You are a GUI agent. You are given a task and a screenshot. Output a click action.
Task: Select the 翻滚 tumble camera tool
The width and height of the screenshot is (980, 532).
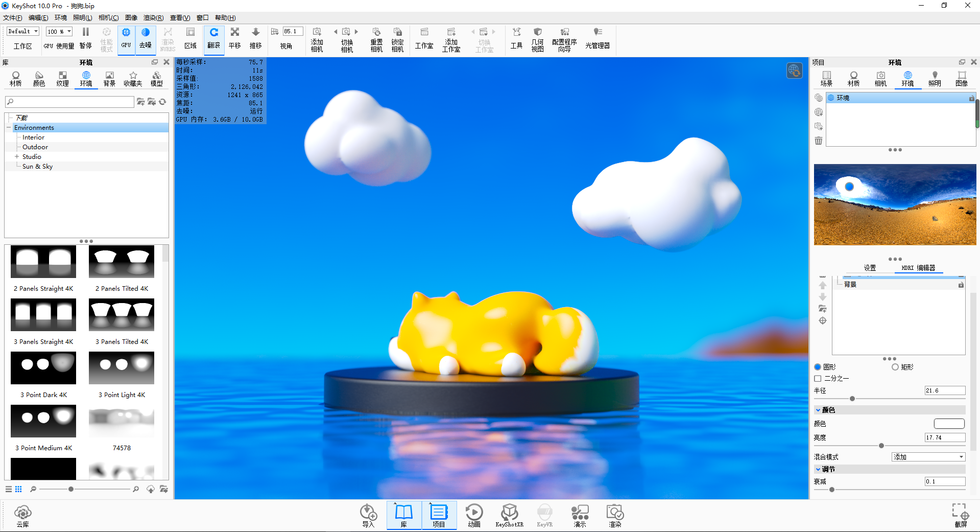[214, 39]
